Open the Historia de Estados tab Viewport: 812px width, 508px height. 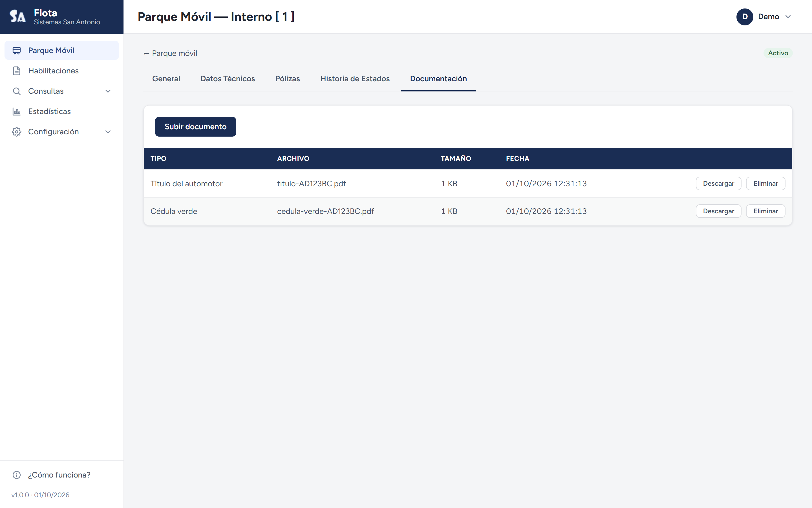(355, 79)
